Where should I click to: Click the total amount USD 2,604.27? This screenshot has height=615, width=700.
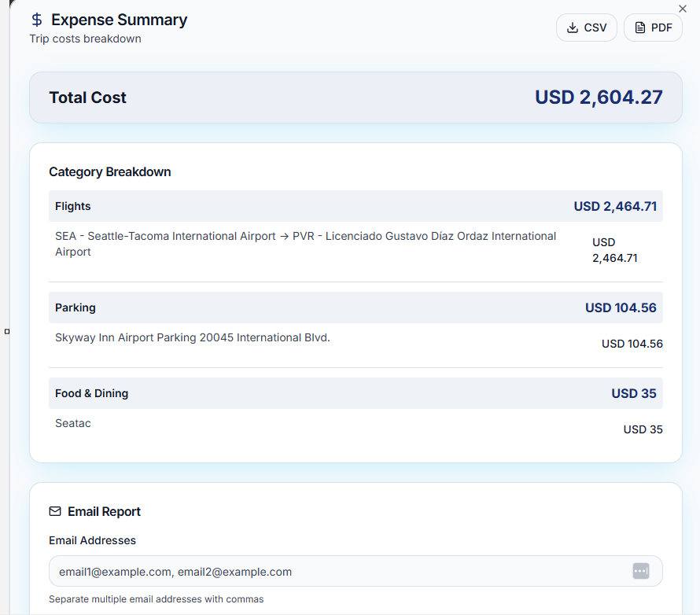tap(599, 98)
